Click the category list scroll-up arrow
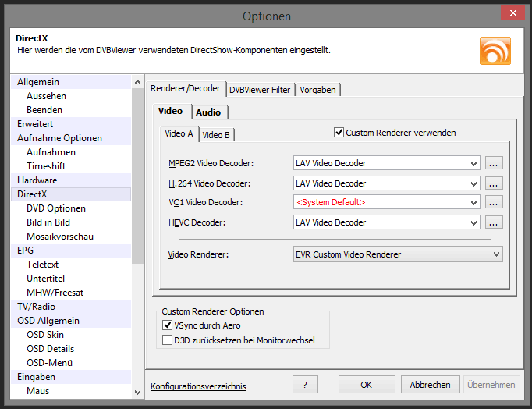The width and height of the screenshot is (532, 409). 137,82
